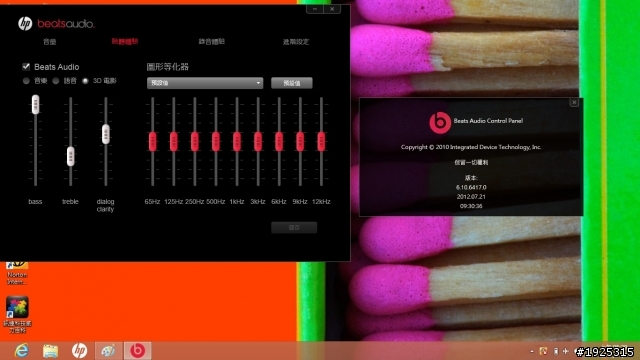The height and width of the screenshot is (360, 640).
Task: Click the version number 6.10.6417.0
Action: 471,187
